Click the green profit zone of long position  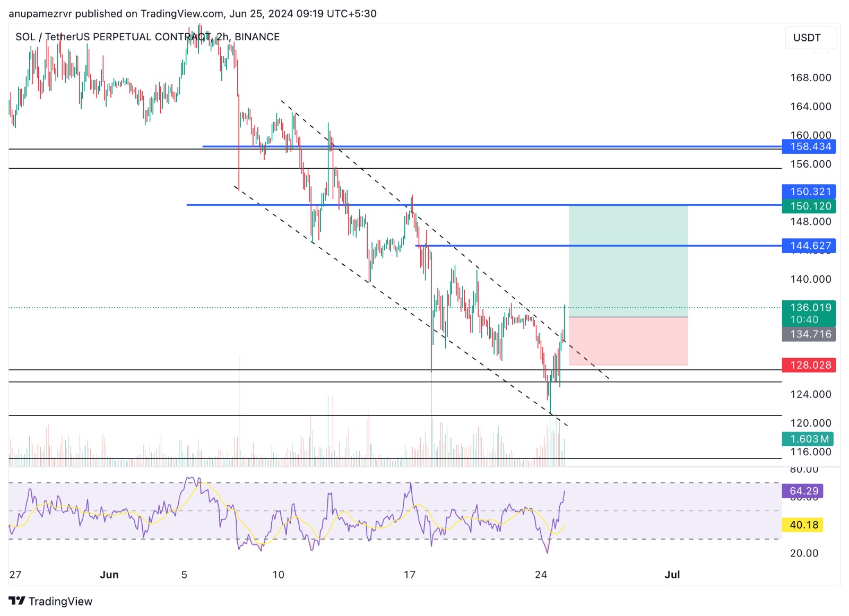(x=628, y=261)
